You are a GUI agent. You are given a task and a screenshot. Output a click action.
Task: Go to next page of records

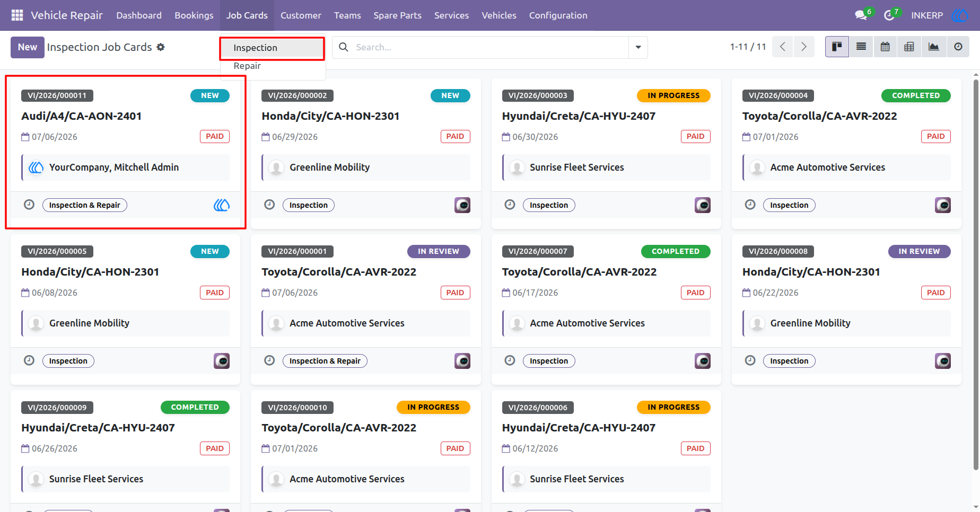804,47
